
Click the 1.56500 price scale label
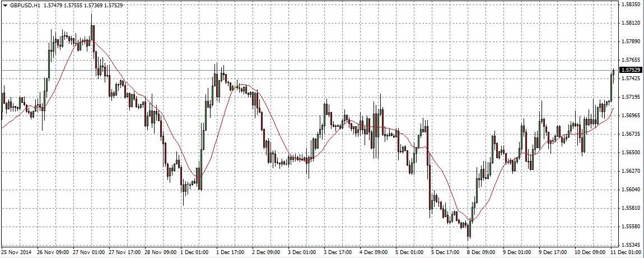pos(630,153)
